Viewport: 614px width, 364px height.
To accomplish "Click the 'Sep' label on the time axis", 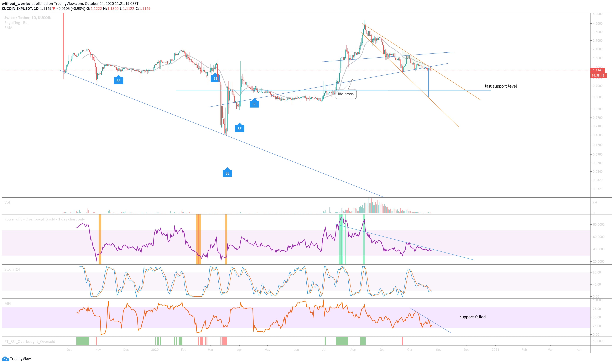I will coord(381,349).
